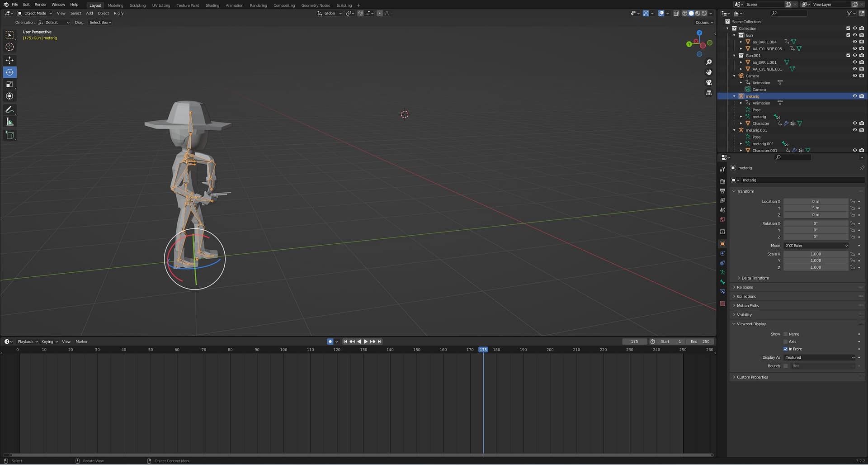Expand the Relations panel

[745, 287]
